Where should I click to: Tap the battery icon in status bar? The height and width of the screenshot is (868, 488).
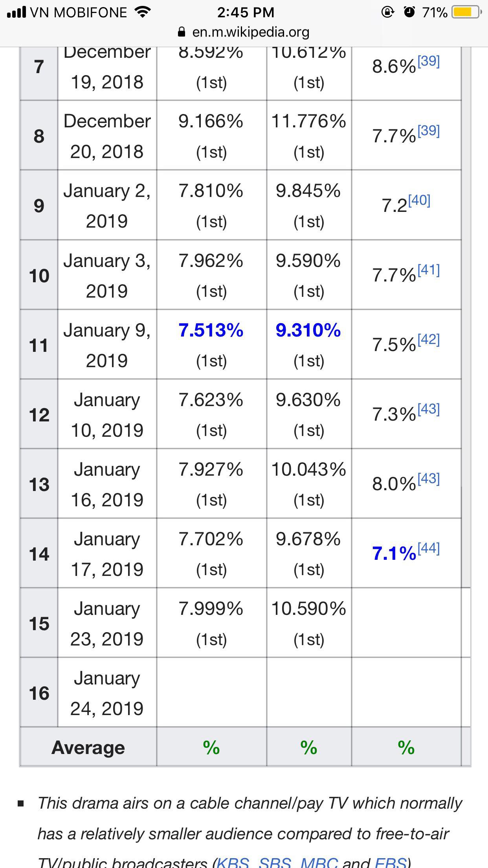pyautogui.click(x=467, y=12)
